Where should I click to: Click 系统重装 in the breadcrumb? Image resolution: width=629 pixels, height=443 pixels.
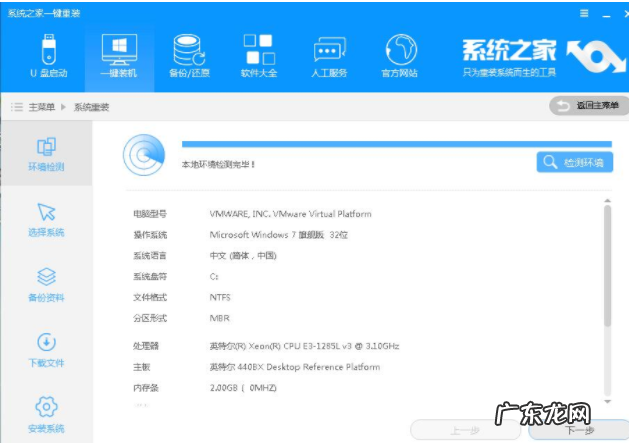[x=91, y=107]
